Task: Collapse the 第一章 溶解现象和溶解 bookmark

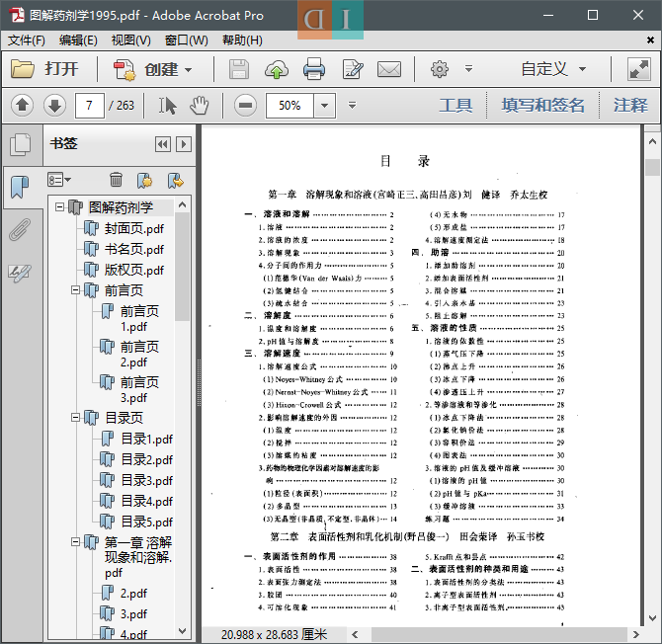Action: click(x=75, y=542)
